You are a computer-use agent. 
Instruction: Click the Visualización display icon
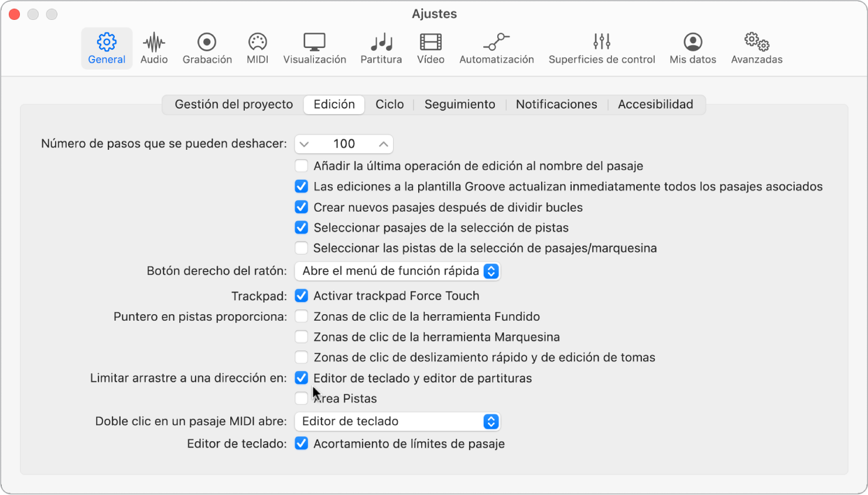[x=315, y=47]
